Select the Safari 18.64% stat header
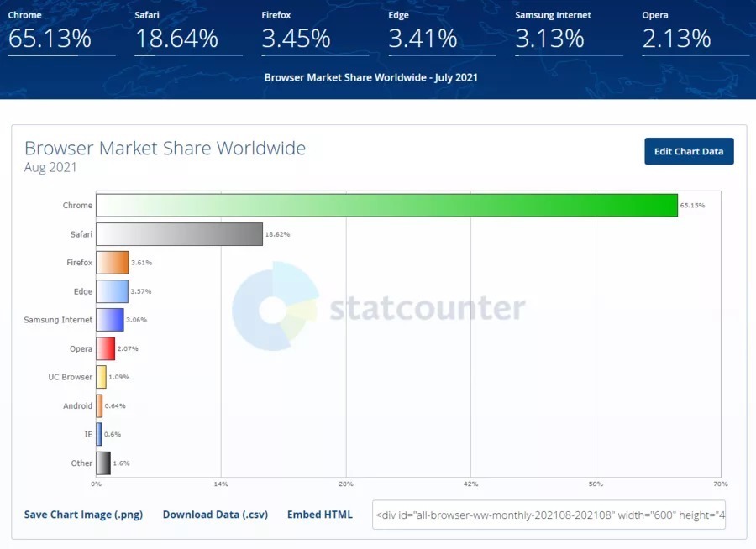756x549 pixels. point(188,32)
